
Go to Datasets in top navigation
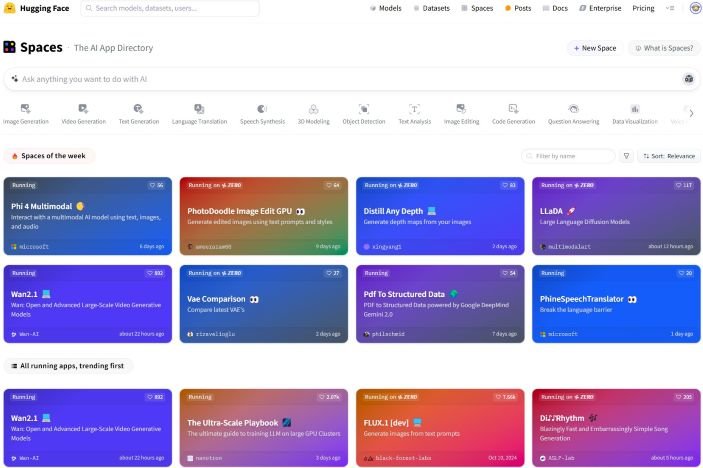pyautogui.click(x=431, y=8)
